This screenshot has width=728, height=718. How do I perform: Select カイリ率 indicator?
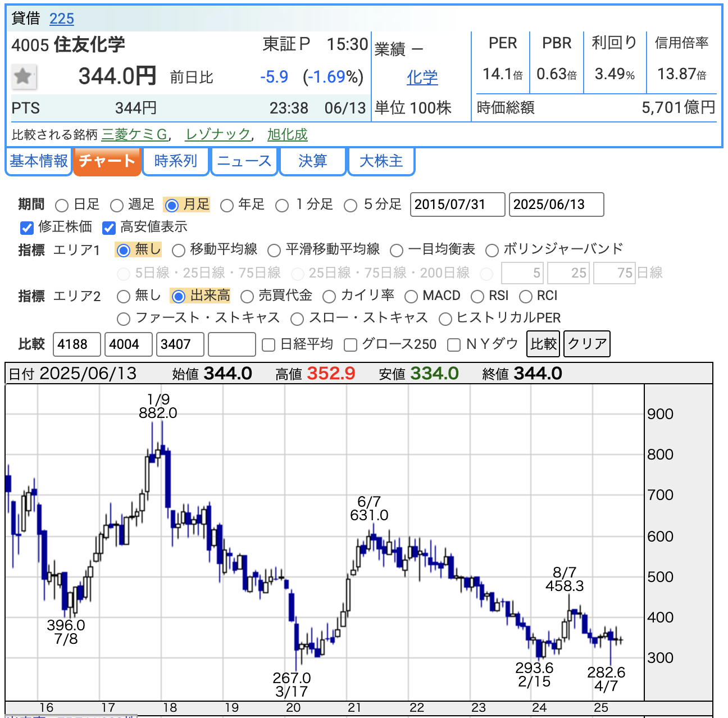pyautogui.click(x=329, y=296)
